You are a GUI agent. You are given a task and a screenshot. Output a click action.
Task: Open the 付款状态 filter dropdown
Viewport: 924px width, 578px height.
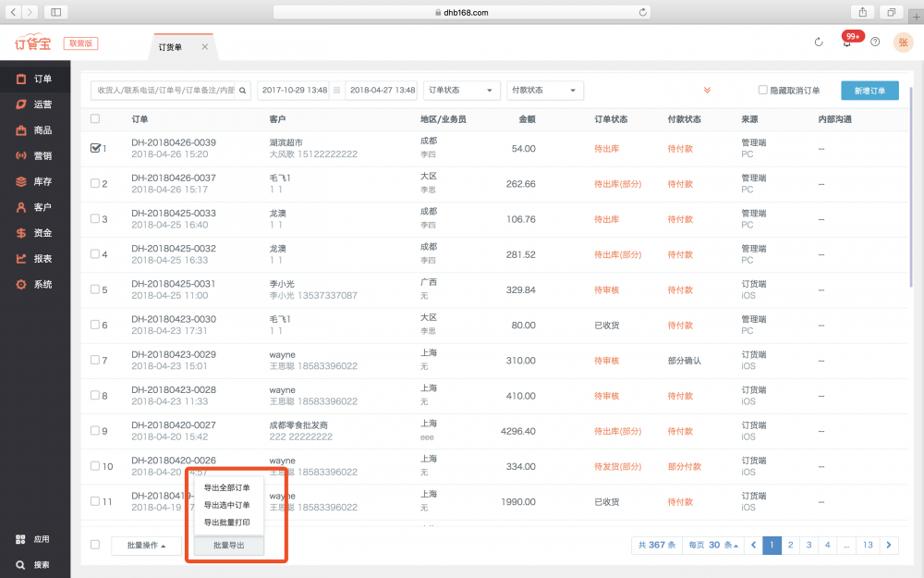tap(545, 91)
